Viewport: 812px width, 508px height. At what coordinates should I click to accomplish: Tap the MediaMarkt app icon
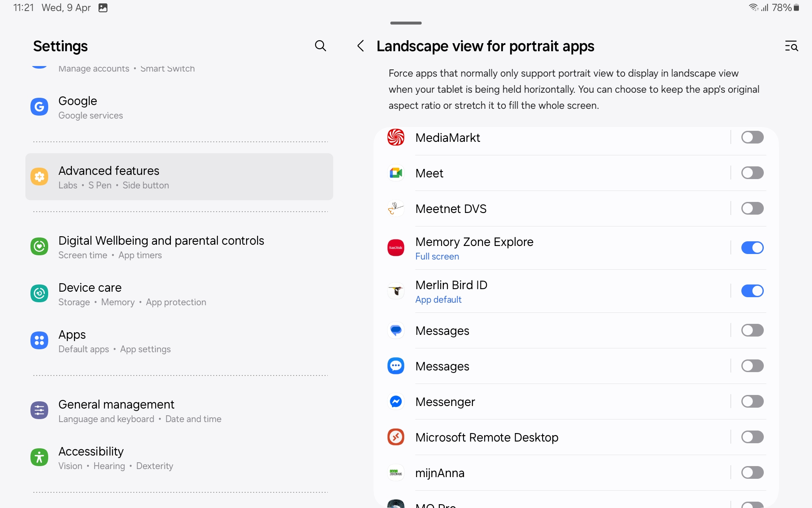396,137
